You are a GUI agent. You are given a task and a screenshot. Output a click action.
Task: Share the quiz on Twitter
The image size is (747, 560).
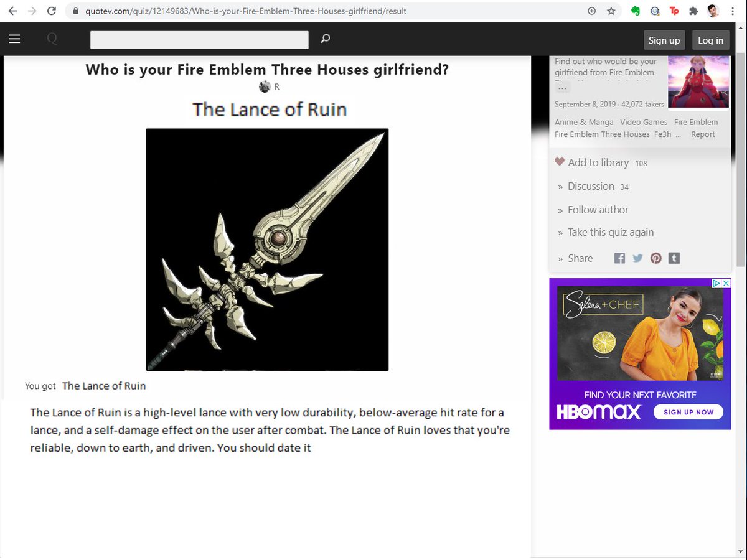(637, 258)
